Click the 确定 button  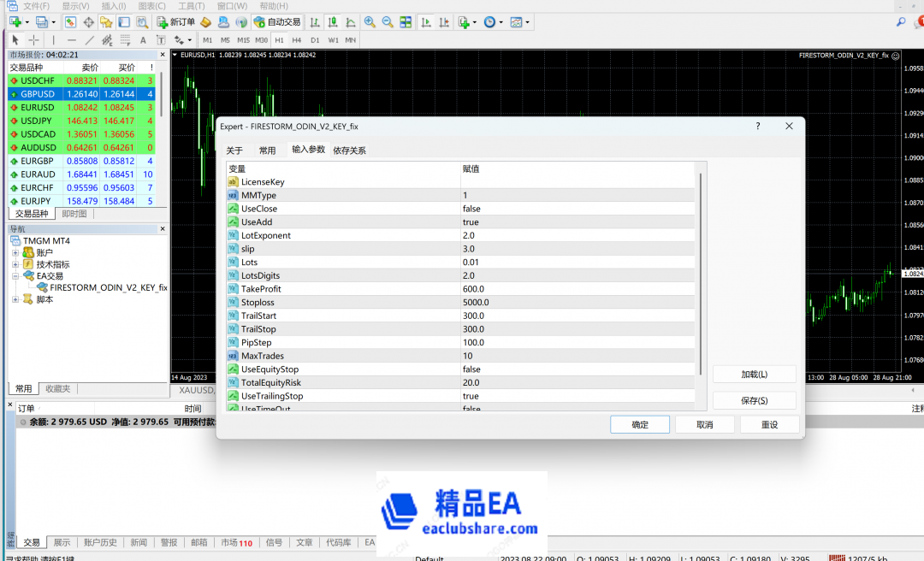point(639,425)
